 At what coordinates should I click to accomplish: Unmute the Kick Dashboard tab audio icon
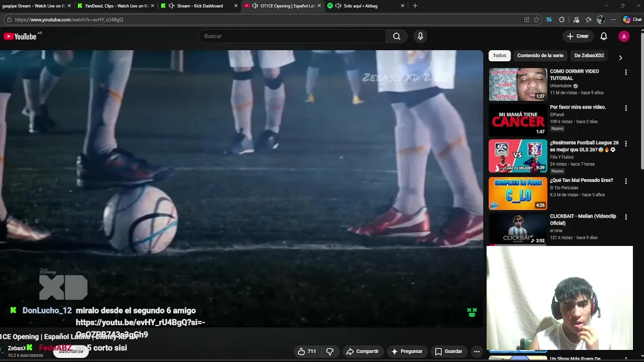tap(172, 6)
